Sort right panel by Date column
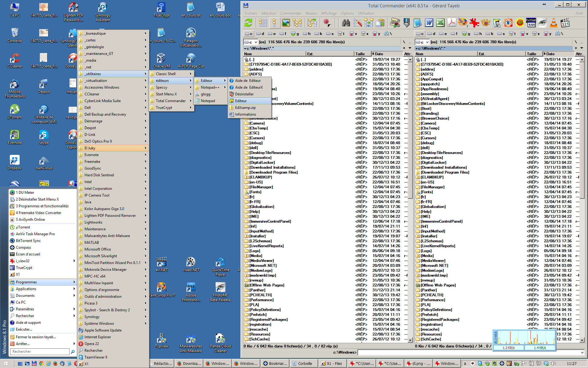 tap(558, 54)
